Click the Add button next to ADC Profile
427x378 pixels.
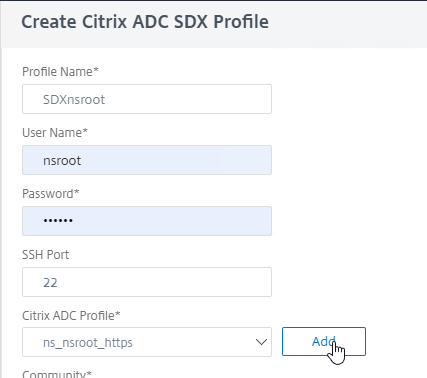(324, 342)
